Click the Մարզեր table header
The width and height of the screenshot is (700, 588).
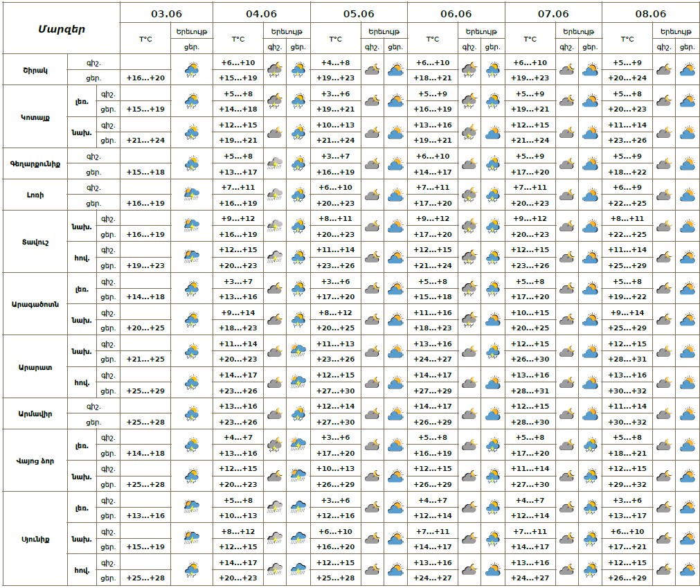(x=61, y=28)
